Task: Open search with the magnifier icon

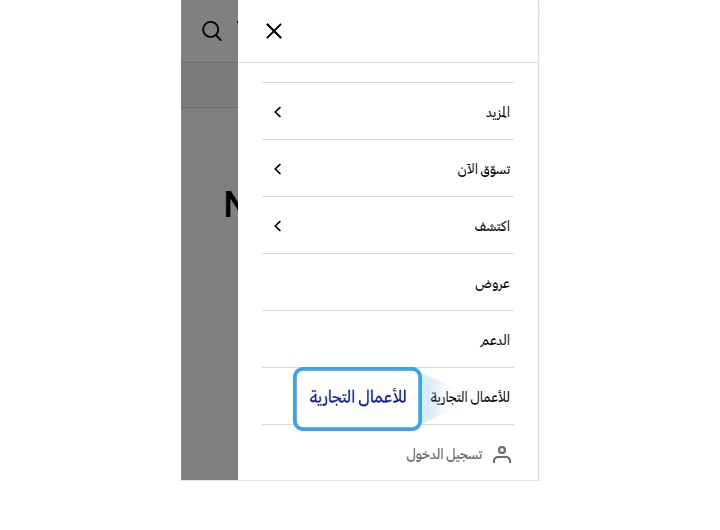Action: click(x=212, y=31)
